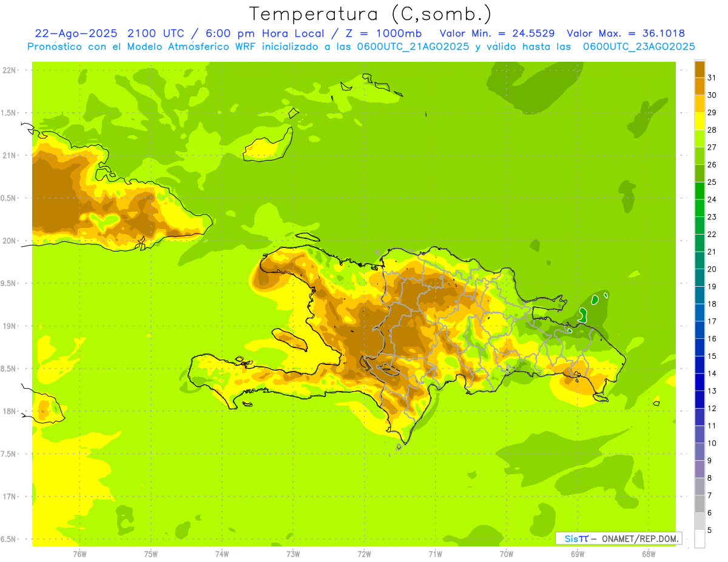
Task: Click latitude axis label "21N"
Action: [9, 156]
